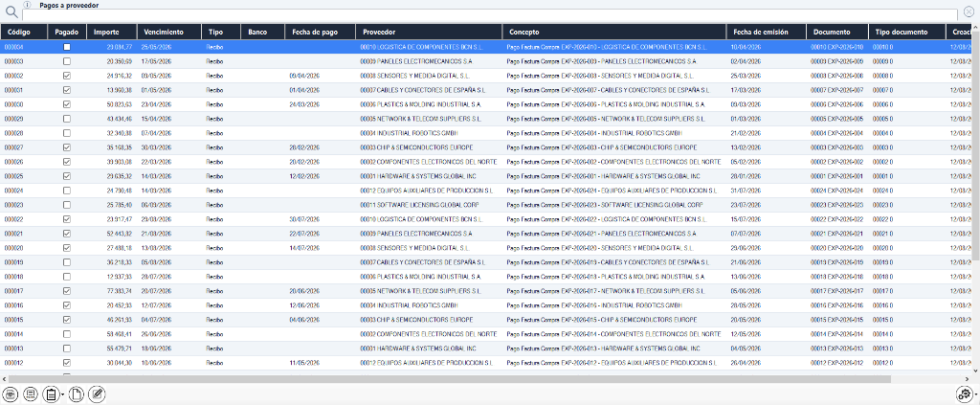980x405 pixels.
Task: Click issue date 05/06/2026
Action: (x=746, y=291)
